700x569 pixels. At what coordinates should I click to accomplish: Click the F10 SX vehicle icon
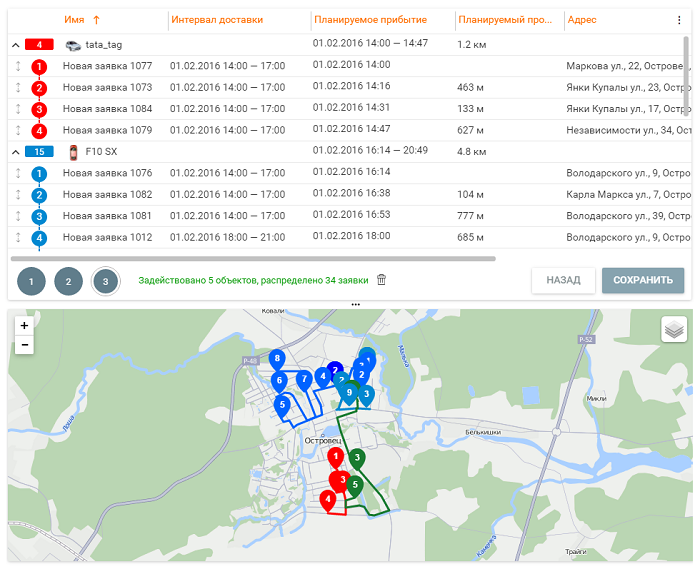pos(73,152)
